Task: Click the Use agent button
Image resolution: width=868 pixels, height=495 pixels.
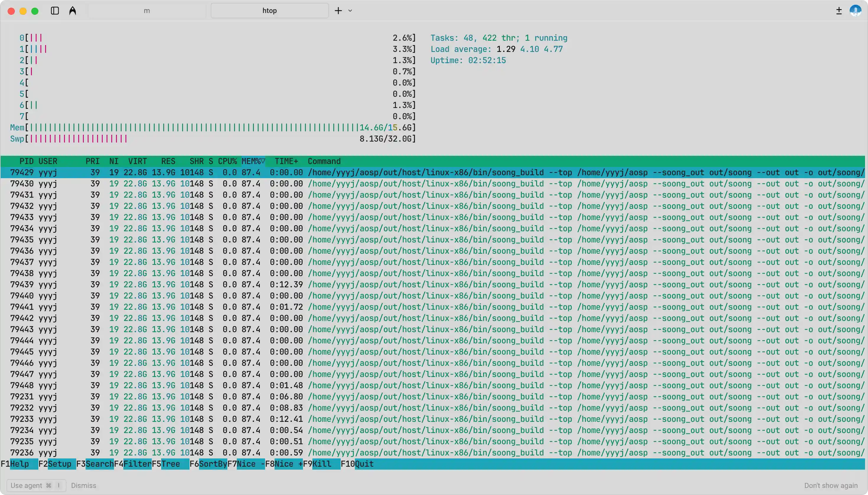Action: (x=35, y=485)
